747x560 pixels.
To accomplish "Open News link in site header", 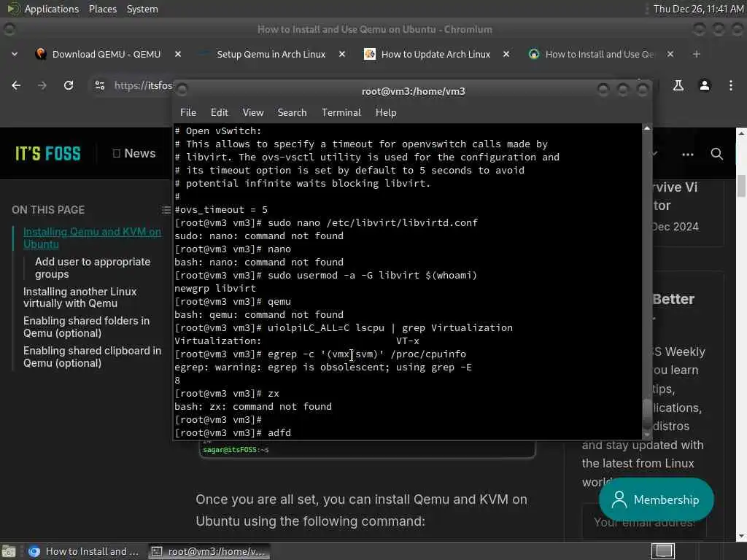I will tap(134, 153).
